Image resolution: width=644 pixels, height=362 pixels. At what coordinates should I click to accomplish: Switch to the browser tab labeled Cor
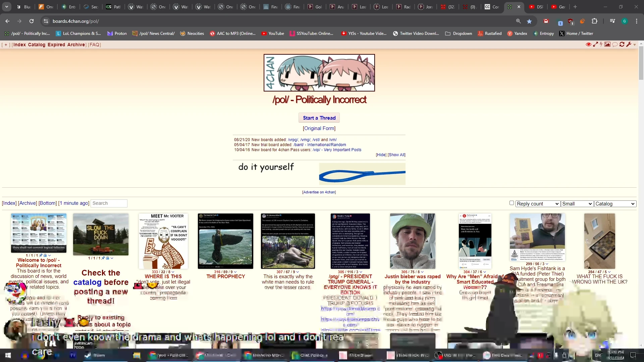coord(492,7)
